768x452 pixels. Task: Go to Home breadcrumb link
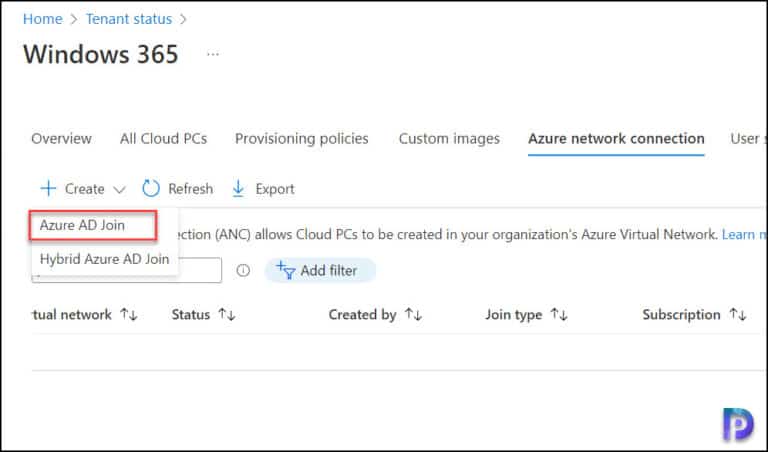tap(43, 19)
